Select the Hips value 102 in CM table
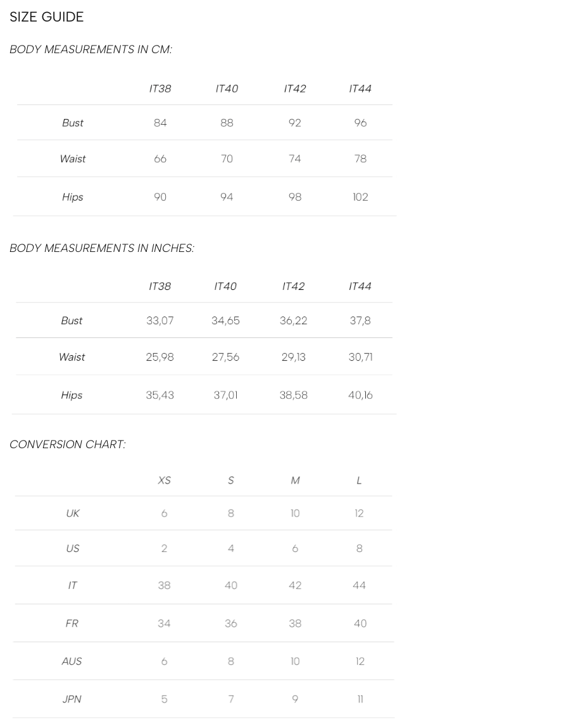571x728 pixels. coord(360,197)
